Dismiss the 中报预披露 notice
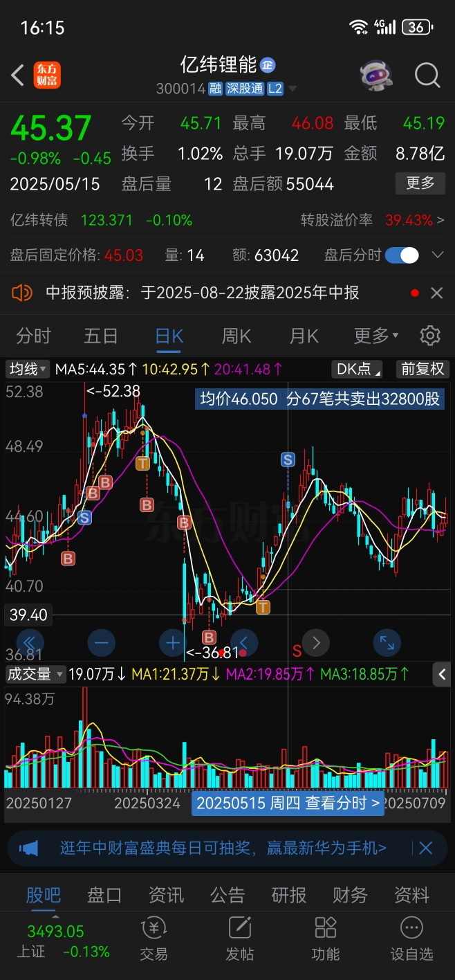This screenshot has width=455, height=980. point(436,293)
